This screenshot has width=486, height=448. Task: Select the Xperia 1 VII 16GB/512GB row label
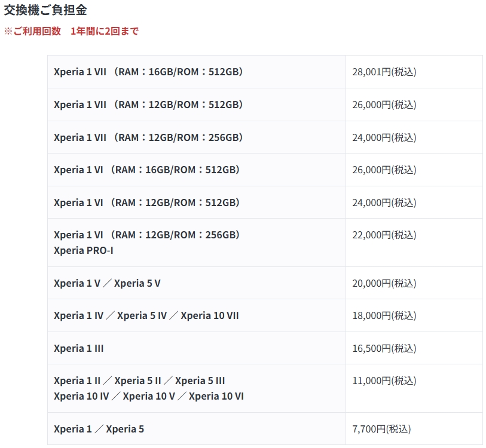click(148, 72)
